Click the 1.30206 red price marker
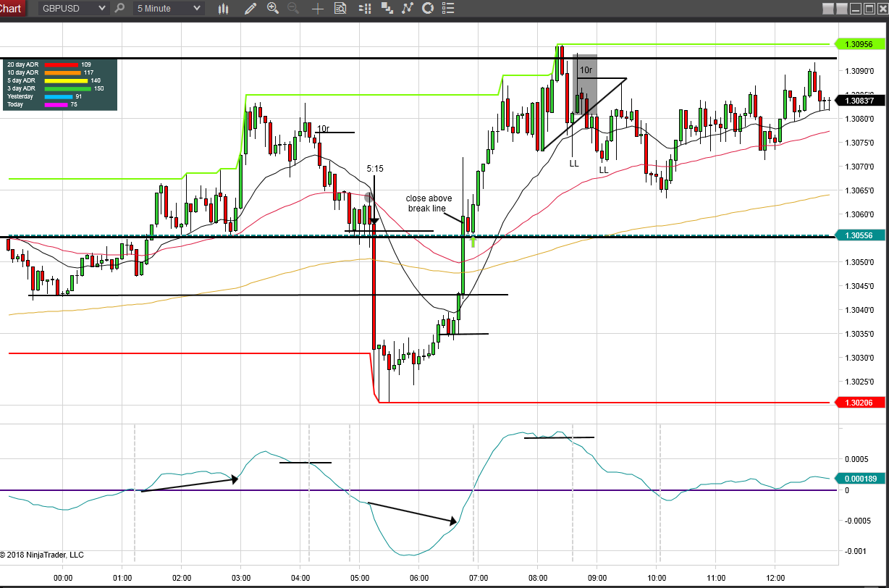889x588 pixels. pyautogui.click(x=861, y=402)
